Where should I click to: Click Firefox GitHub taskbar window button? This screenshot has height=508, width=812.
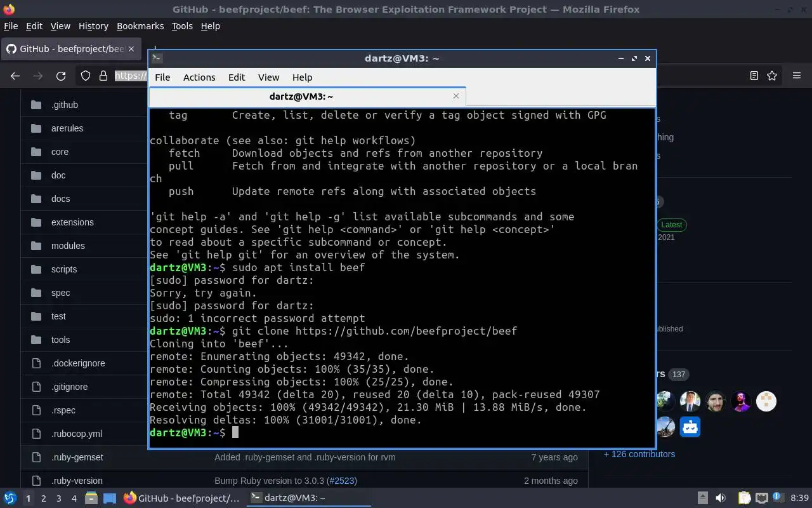[x=182, y=498]
